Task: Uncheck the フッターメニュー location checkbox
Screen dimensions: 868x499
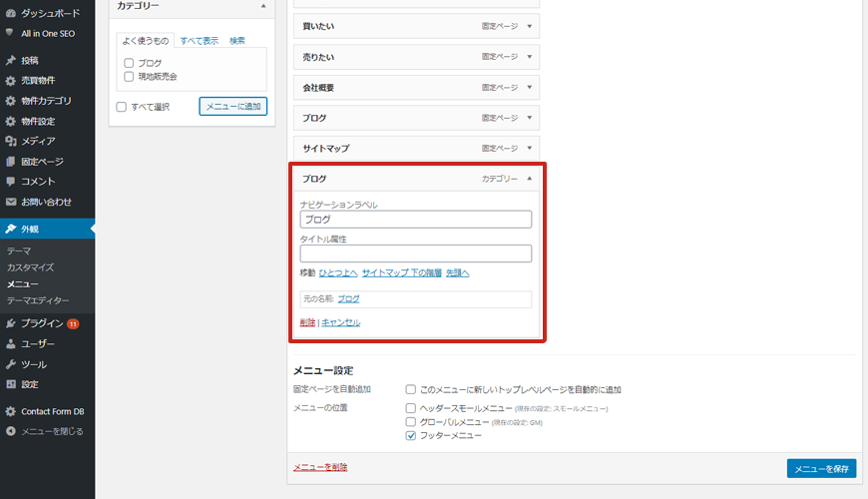Action: click(x=411, y=436)
